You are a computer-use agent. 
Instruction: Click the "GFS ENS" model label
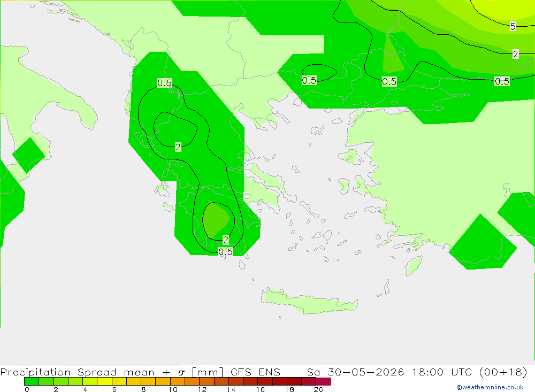(x=255, y=372)
